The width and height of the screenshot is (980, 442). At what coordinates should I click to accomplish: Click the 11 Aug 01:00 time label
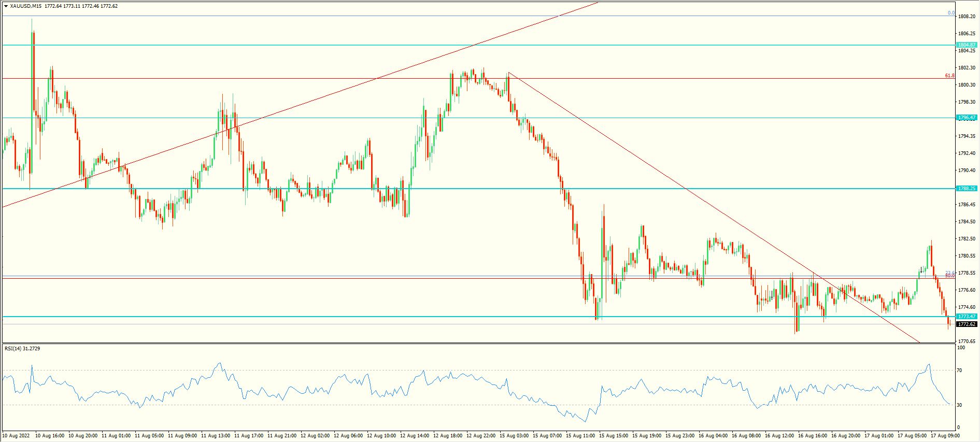coord(116,436)
